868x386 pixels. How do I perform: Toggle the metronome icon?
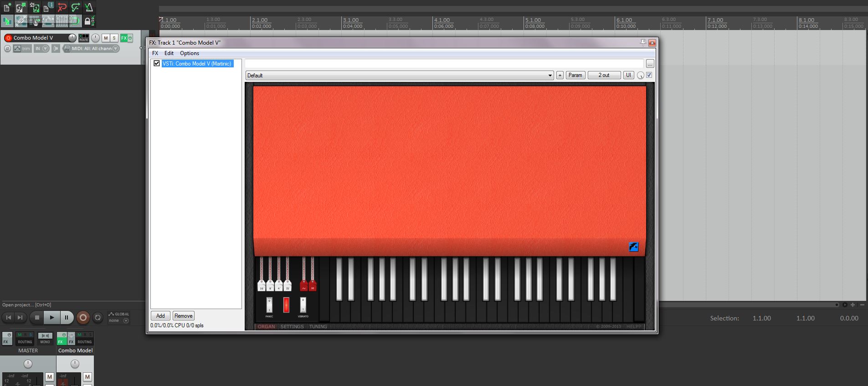(x=89, y=7)
